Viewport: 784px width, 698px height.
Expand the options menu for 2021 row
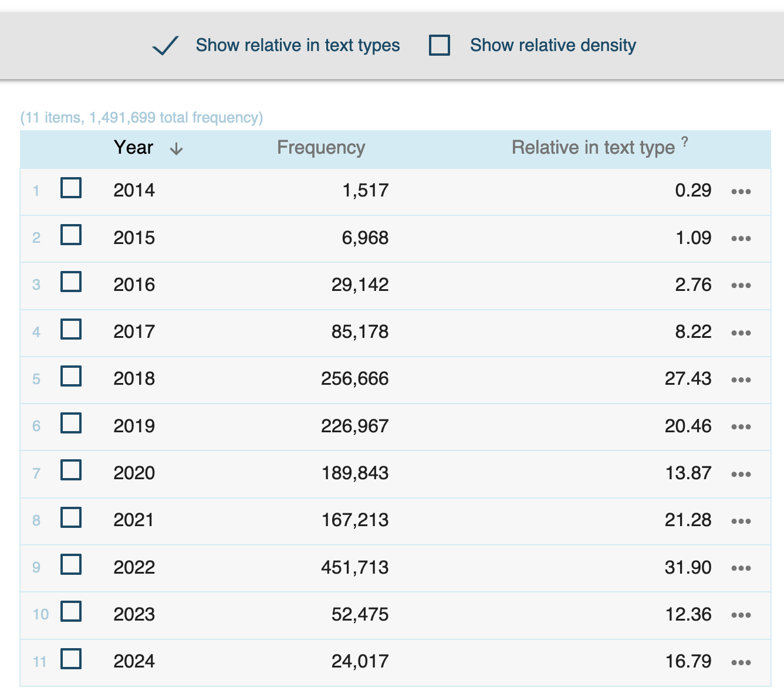click(x=741, y=521)
